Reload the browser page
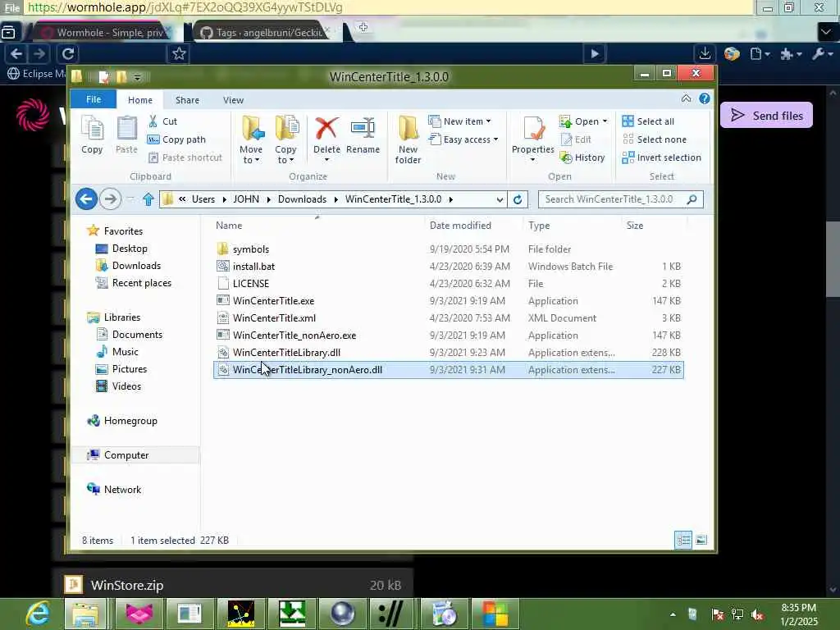Screen dimensions: 840x630 (x=68, y=53)
